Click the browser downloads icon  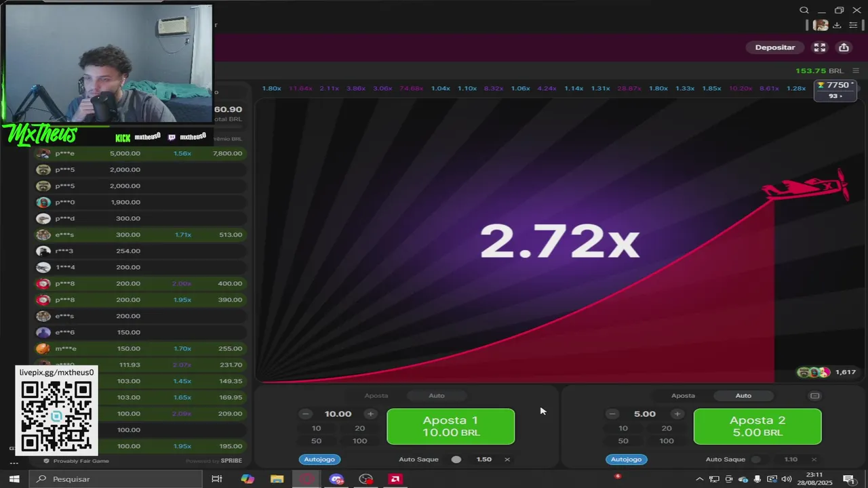(837, 25)
